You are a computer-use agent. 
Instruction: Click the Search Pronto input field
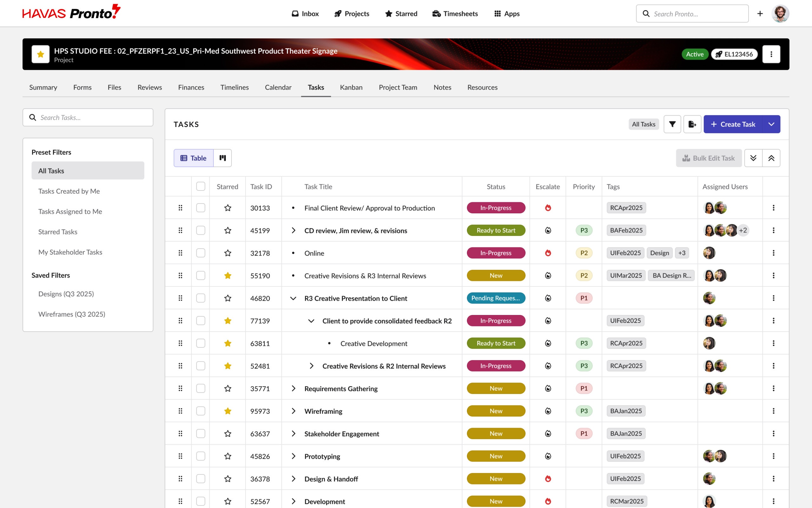[x=692, y=13]
